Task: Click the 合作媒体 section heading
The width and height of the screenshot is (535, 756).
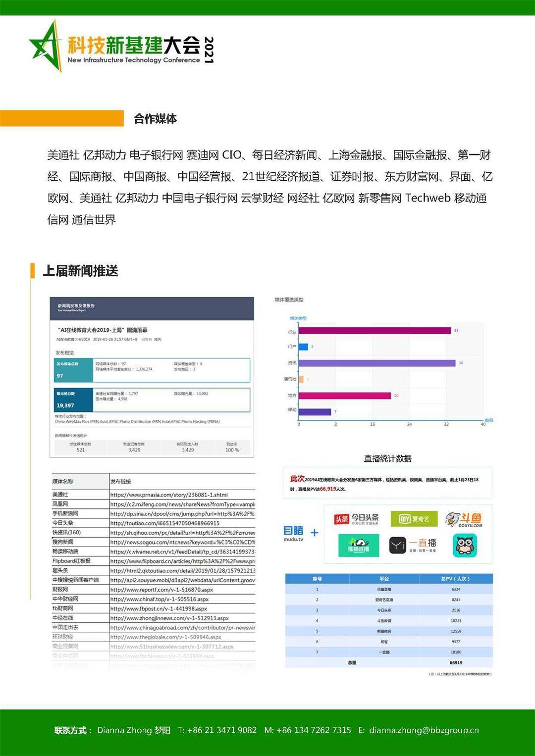Action: click(x=155, y=119)
